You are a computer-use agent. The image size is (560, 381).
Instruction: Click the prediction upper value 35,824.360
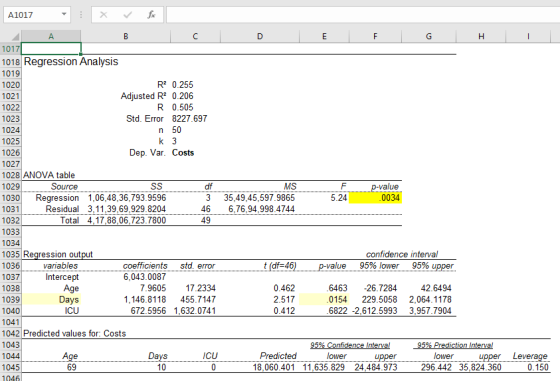480,367
